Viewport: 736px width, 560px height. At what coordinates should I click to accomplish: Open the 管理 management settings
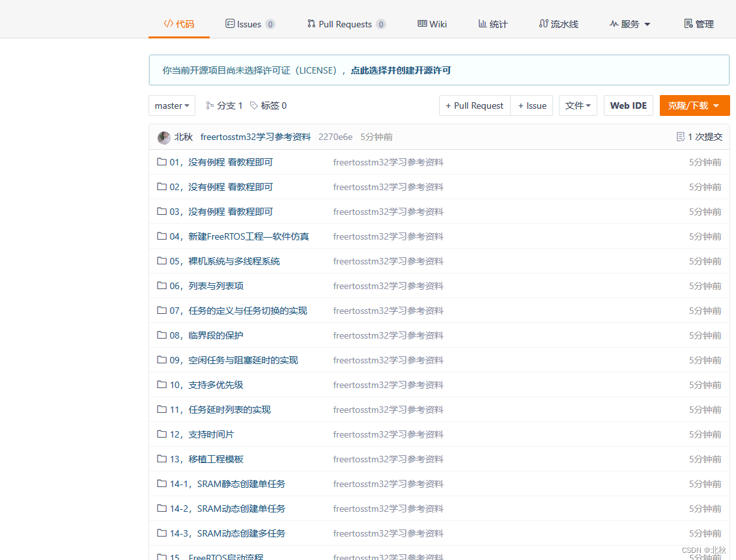pos(698,23)
